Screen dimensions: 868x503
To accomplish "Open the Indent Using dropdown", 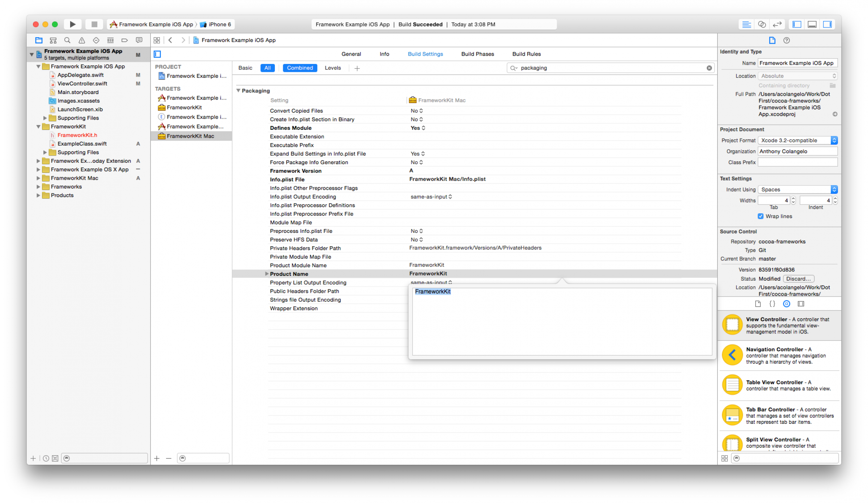I will coord(798,189).
